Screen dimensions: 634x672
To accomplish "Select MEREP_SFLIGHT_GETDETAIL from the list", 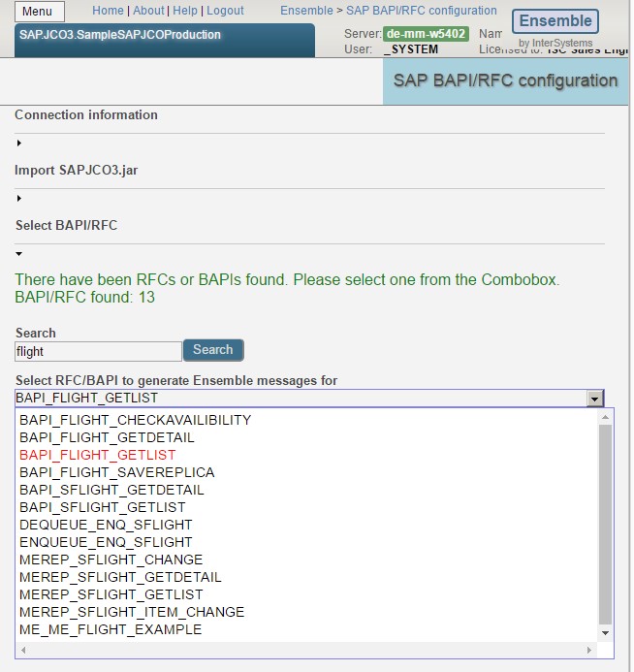I will coord(120,577).
